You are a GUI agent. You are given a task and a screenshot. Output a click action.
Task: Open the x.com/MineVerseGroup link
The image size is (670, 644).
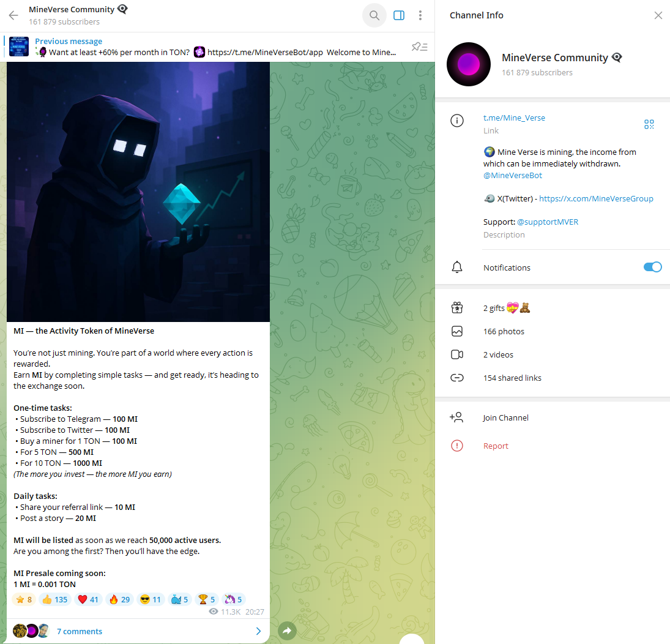tap(596, 198)
